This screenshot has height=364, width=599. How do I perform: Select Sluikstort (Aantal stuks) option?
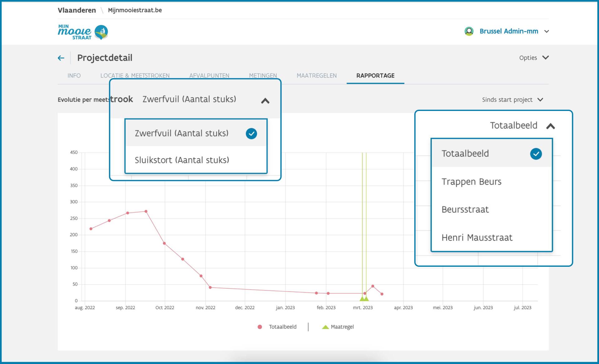click(196, 160)
